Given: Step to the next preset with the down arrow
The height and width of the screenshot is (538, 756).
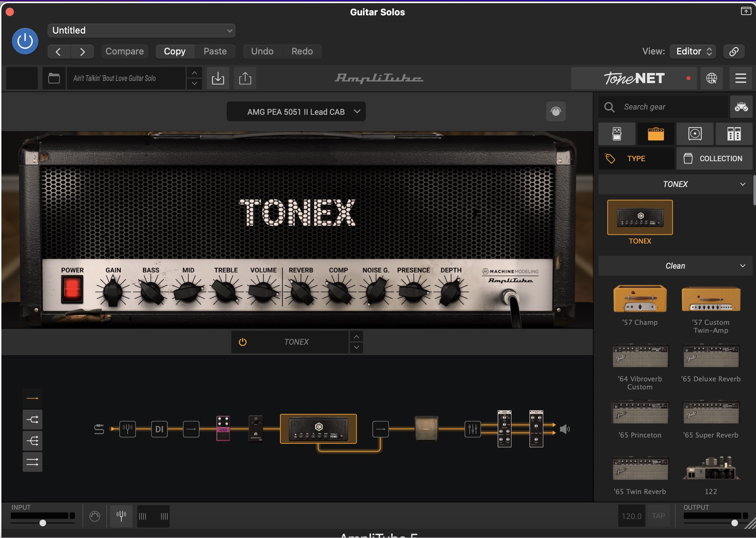Looking at the screenshot, I should pyautogui.click(x=194, y=83).
